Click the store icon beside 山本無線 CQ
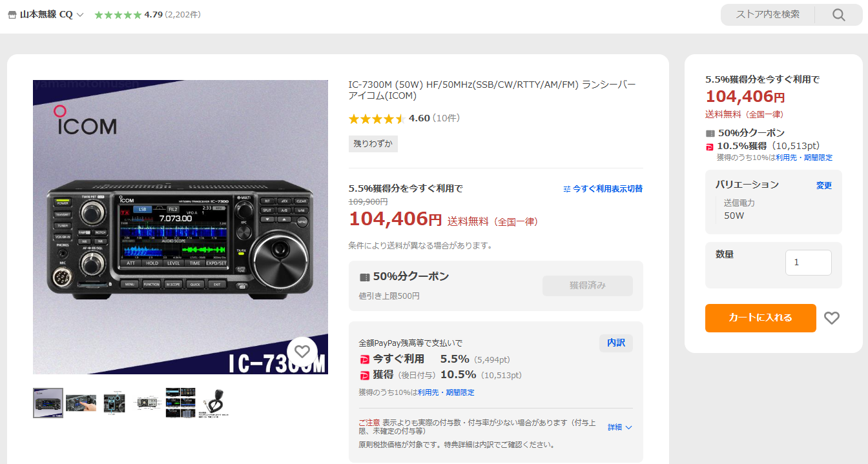868x464 pixels. point(12,15)
